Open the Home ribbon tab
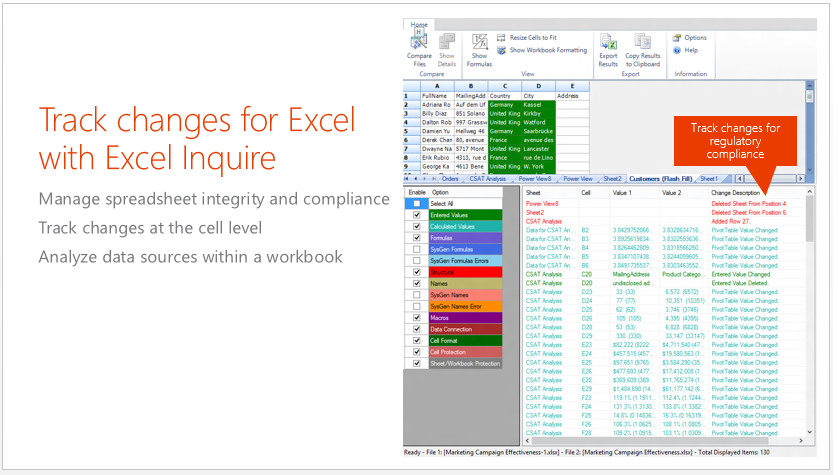 click(419, 24)
